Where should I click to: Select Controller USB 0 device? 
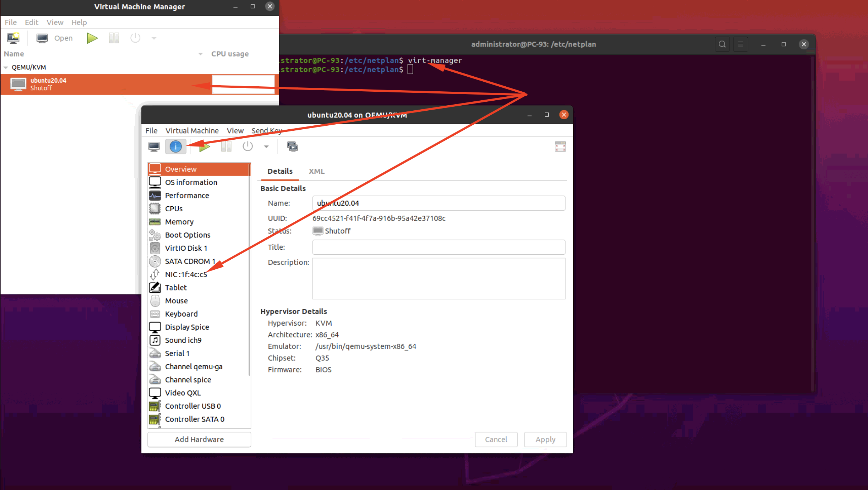(x=199, y=406)
